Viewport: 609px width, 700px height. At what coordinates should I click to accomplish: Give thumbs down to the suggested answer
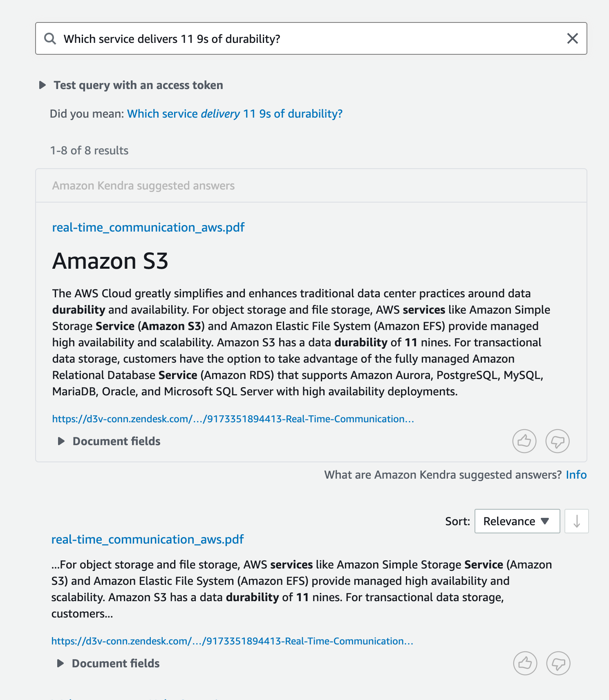(x=558, y=441)
